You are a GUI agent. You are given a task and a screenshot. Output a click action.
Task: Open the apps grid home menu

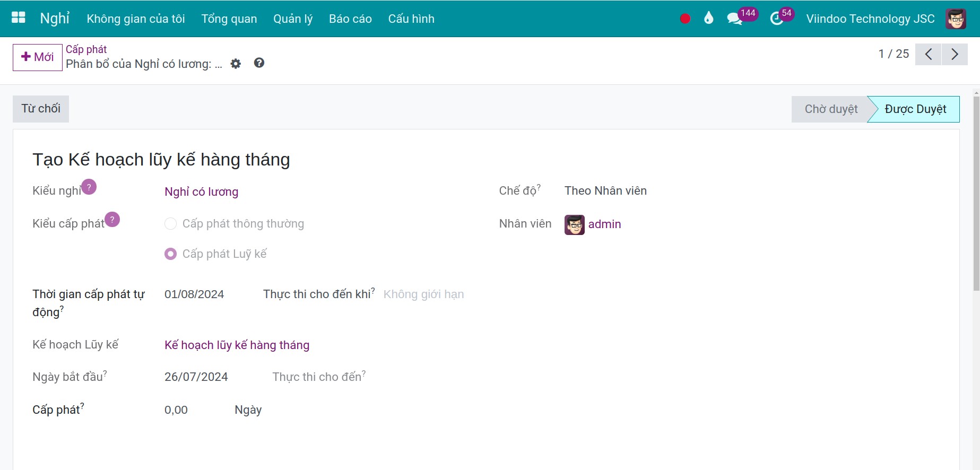point(19,18)
